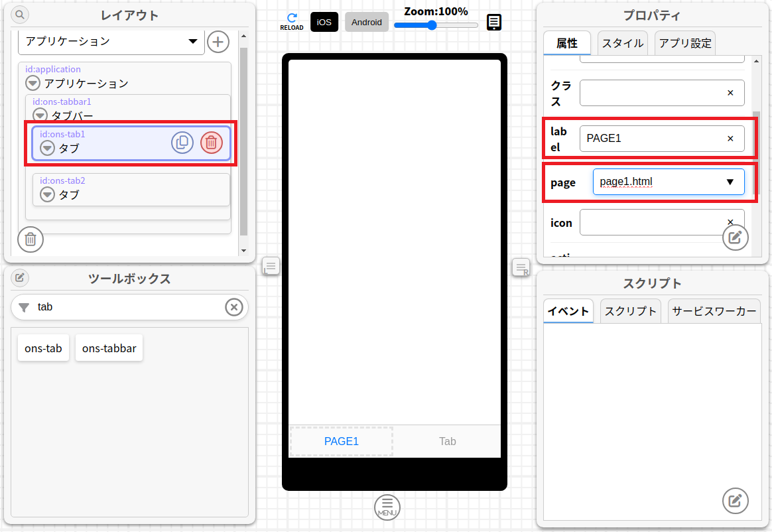The height and width of the screenshot is (532, 772).
Task: Collapse the ons-tab2 タブ tree node
Action: click(x=47, y=194)
